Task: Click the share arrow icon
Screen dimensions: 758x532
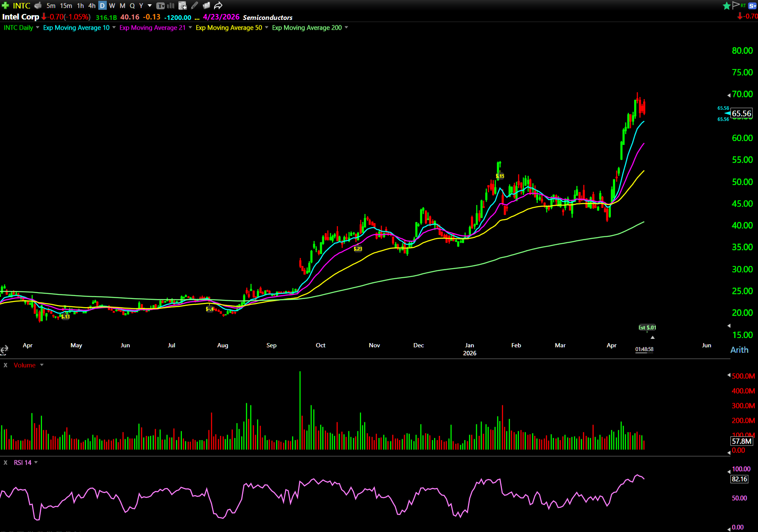Action: [218, 6]
